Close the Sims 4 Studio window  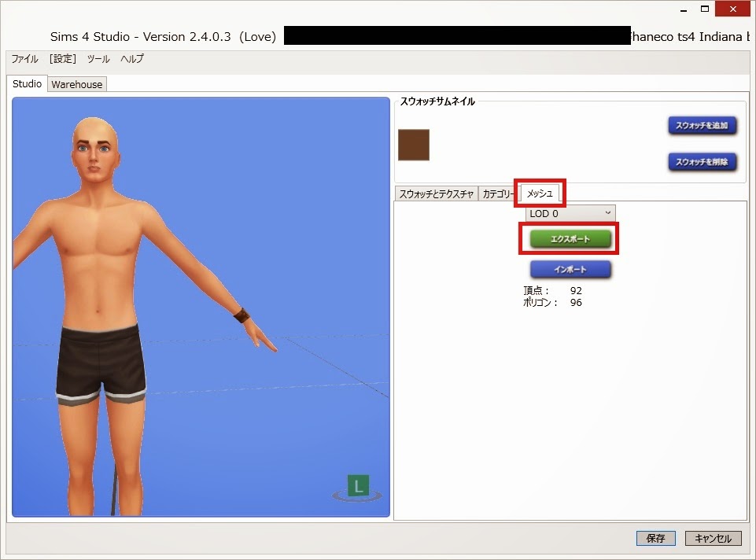pos(732,9)
